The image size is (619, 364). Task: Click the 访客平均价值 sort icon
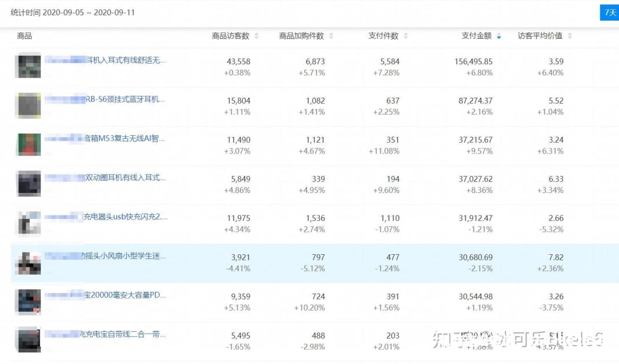click(570, 36)
